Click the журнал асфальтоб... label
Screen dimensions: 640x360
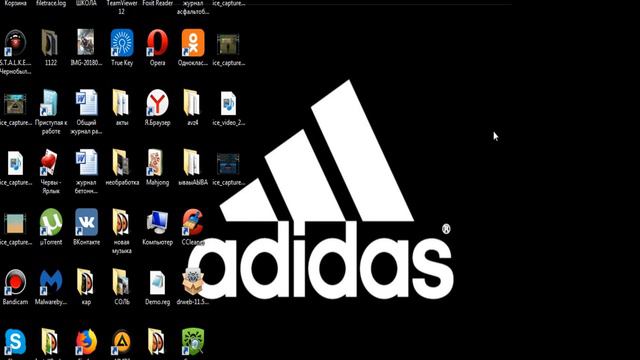(x=193, y=7)
